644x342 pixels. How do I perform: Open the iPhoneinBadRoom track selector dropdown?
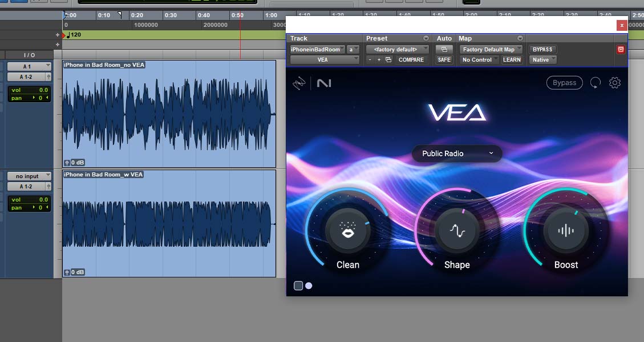point(318,49)
